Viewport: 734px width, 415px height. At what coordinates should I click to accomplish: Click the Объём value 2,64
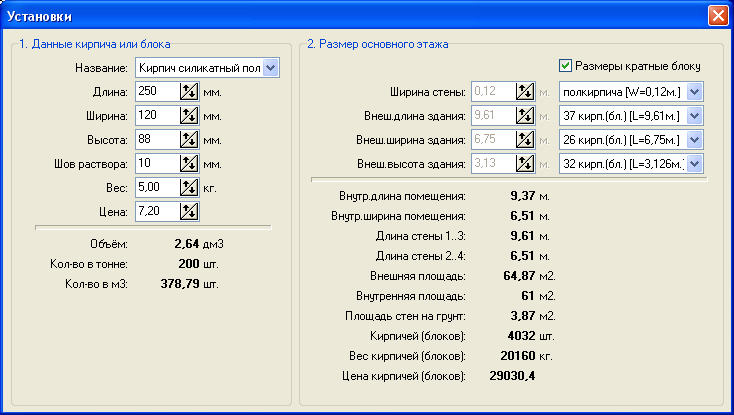coord(187,244)
